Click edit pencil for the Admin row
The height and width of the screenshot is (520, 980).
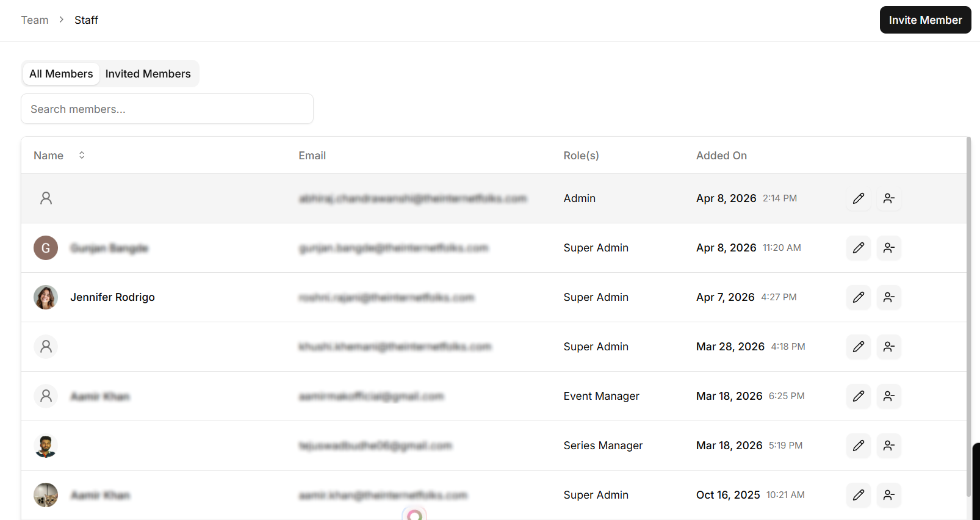858,198
